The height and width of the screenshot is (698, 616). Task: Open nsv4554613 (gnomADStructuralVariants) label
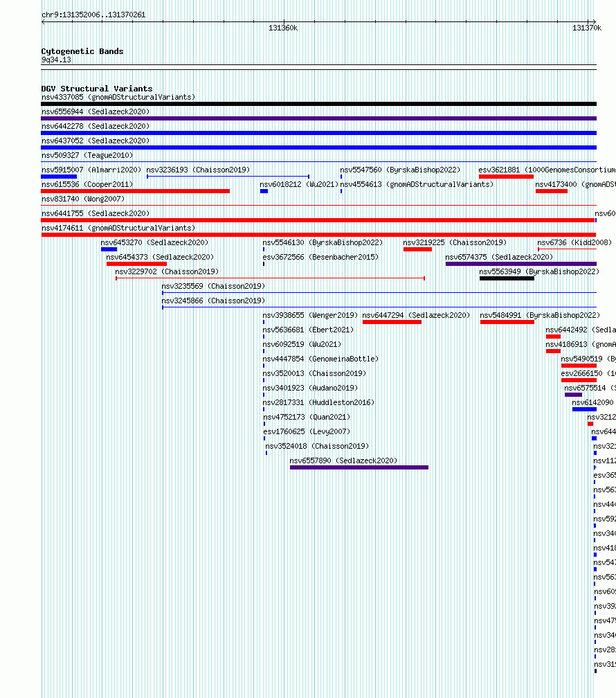[417, 184]
